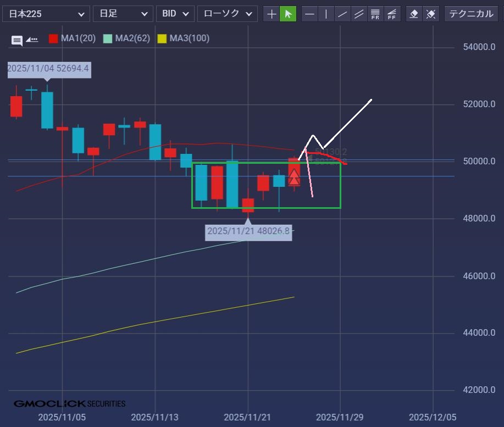
Task: Open the BID price type dropdown
Action: click(175, 14)
